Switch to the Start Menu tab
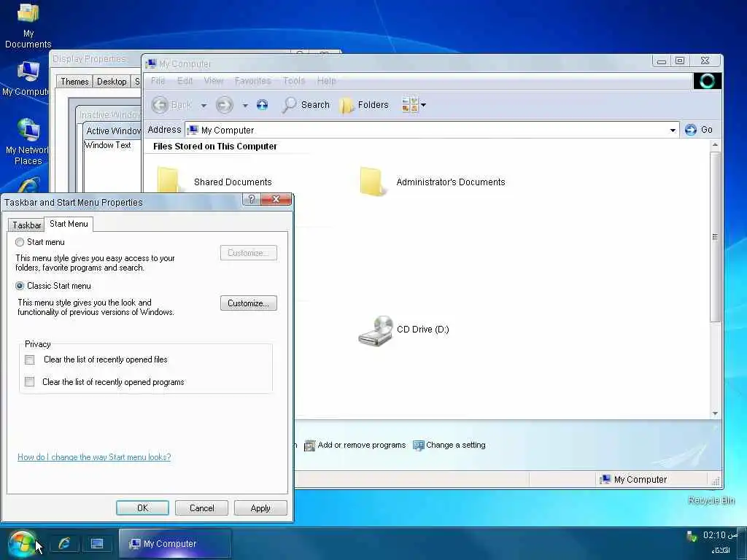The width and height of the screenshot is (747, 560). (69, 224)
